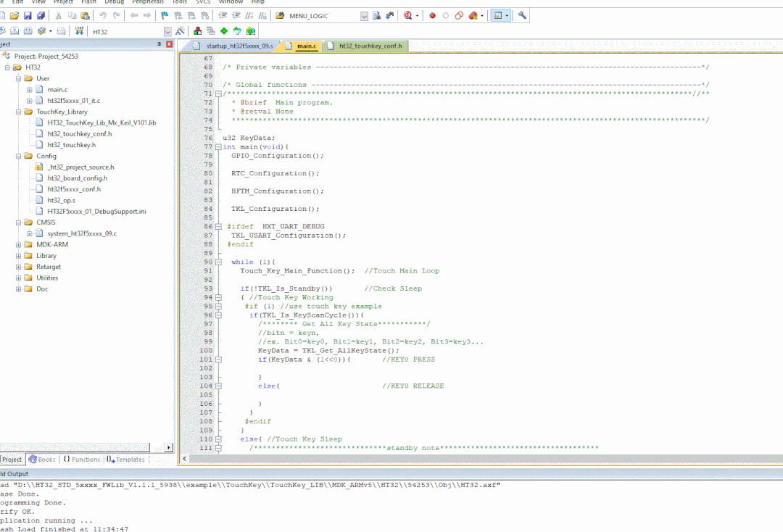Click code line 100 KeyData assignment
This screenshot has width=783, height=532.
click(328, 351)
